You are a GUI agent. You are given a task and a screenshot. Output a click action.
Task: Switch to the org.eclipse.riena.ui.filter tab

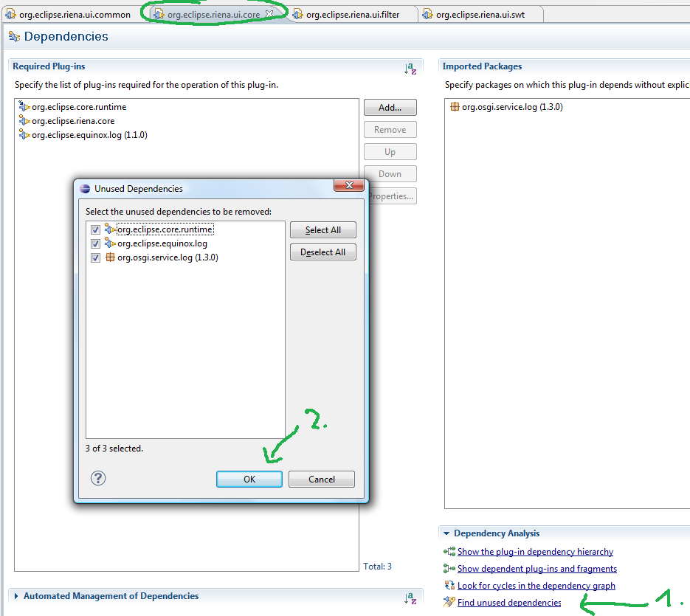[x=353, y=15]
